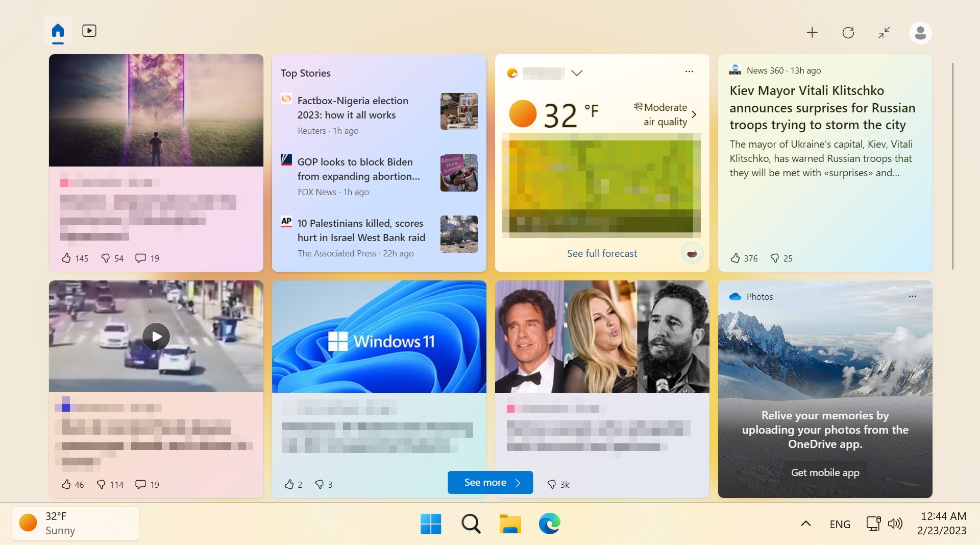This screenshot has height=545, width=980.
Task: Open GOP looks to block Biden story
Action: (x=358, y=169)
